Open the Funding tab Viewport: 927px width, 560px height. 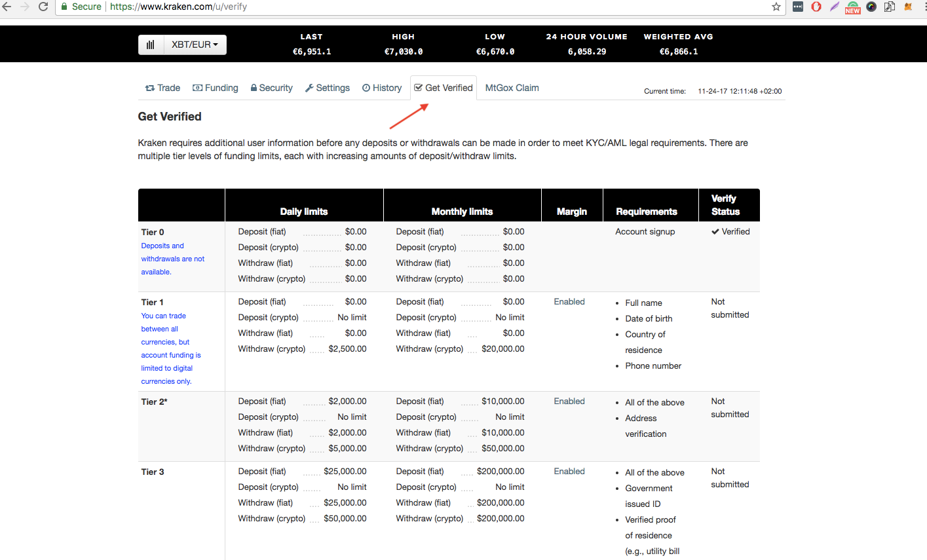216,88
